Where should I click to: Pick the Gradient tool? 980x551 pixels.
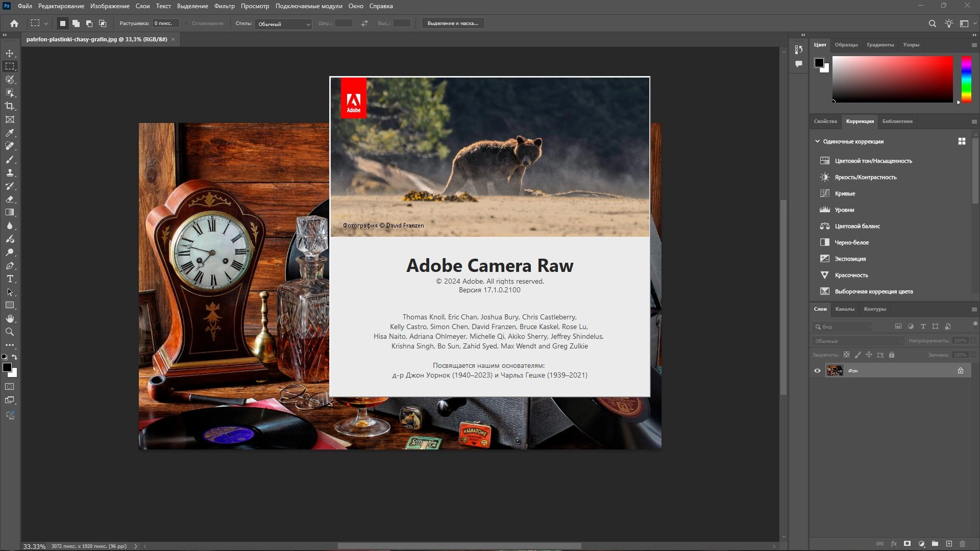[x=10, y=212]
